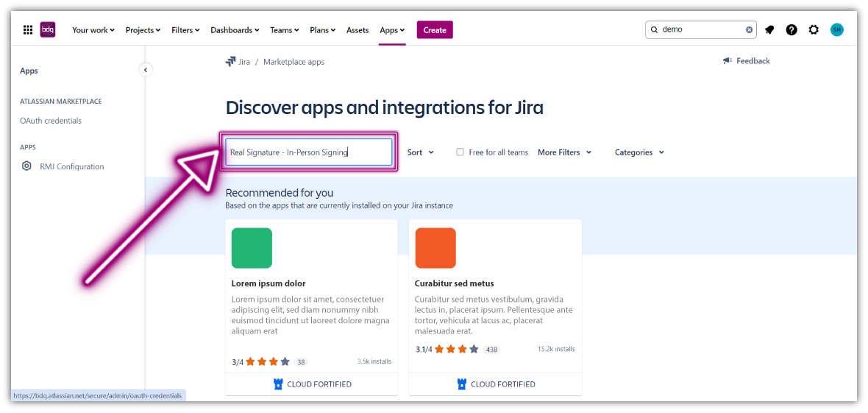Click the top demo search box
The width and height of the screenshot is (868, 413).
pos(701,30)
